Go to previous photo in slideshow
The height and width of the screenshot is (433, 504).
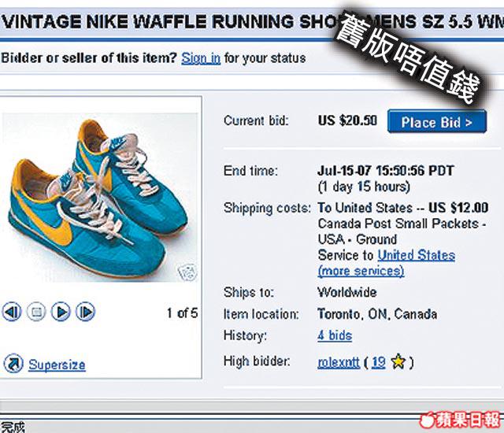tap(12, 313)
